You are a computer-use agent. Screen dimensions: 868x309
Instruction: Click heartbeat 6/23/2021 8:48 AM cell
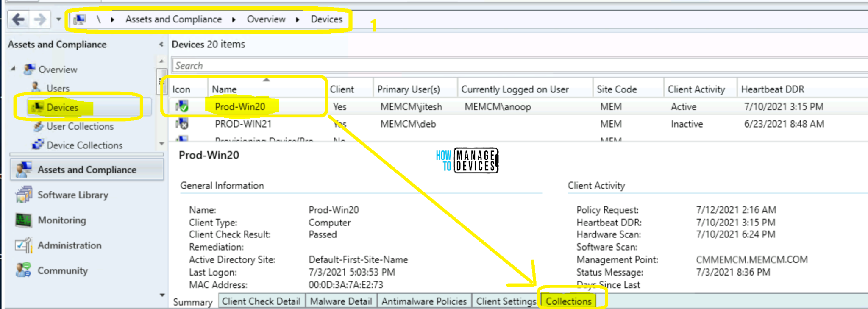point(784,124)
